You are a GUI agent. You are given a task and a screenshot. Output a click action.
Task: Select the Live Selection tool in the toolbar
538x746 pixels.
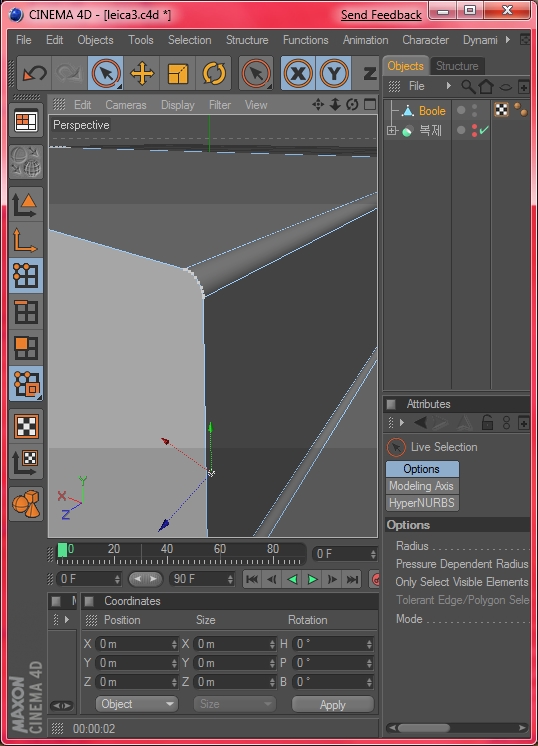click(x=106, y=73)
